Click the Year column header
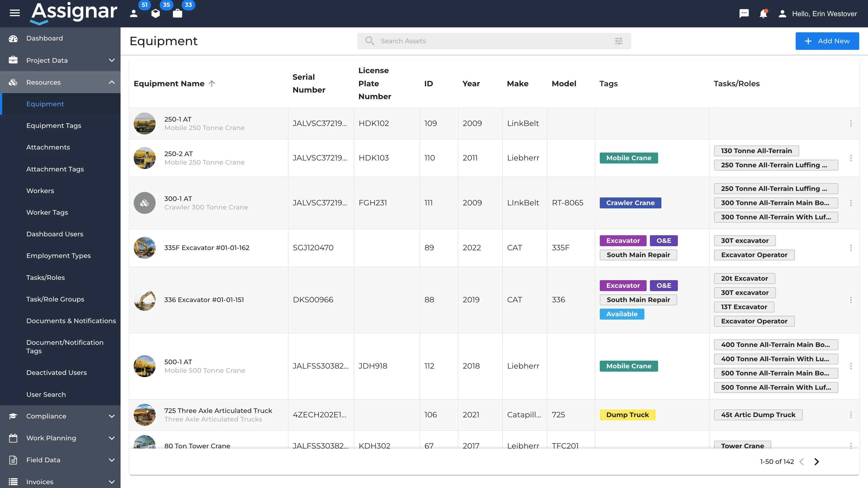Image resolution: width=868 pixels, height=488 pixels. click(x=471, y=84)
